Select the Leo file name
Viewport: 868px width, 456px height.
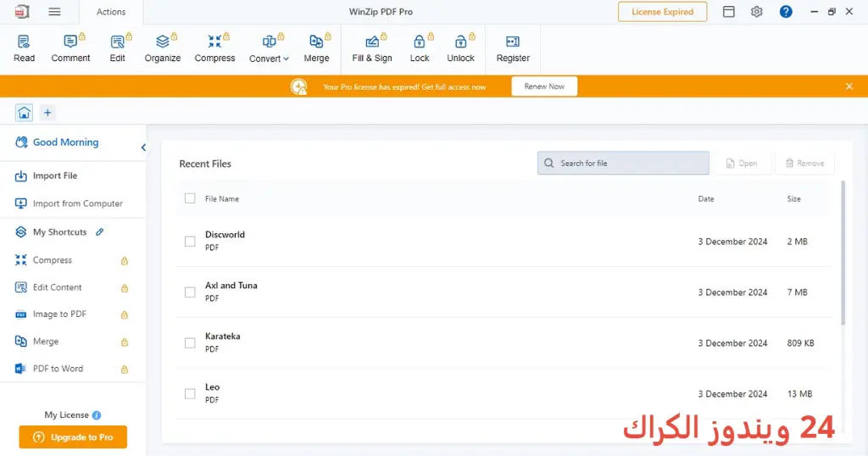[x=212, y=387]
